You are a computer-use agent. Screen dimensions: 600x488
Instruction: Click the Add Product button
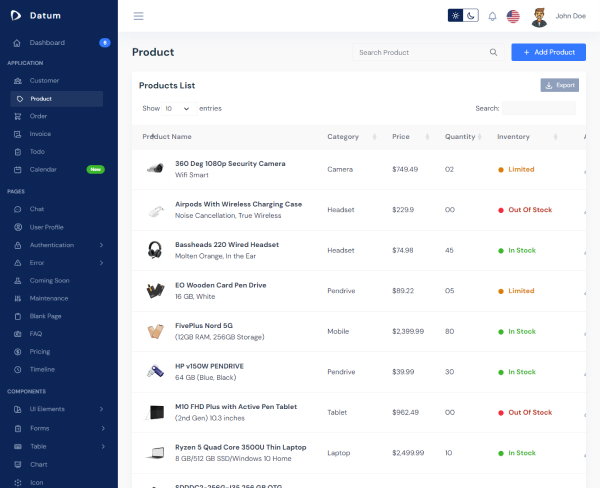[548, 52]
